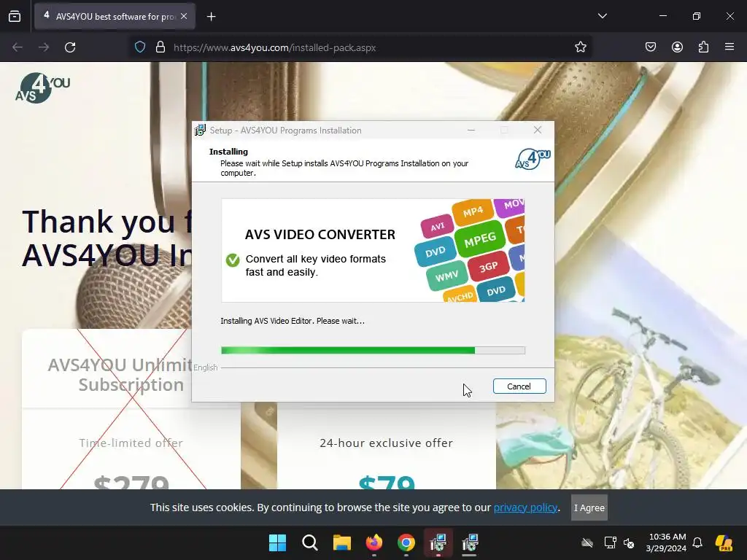The image size is (747, 560).
Task: Launch Google Chrome from the taskbar
Action: [x=406, y=542]
